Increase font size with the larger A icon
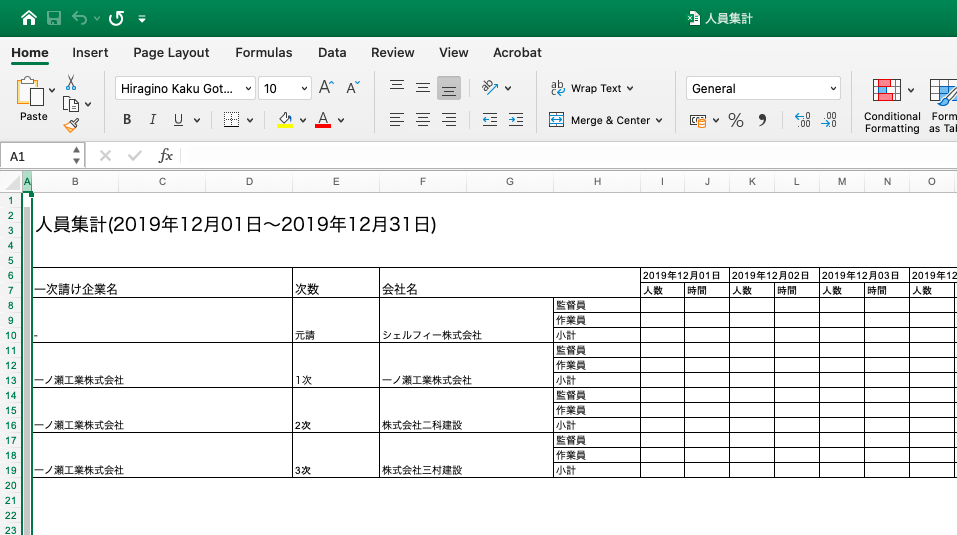Image resolution: width=957 pixels, height=535 pixels. (326, 88)
